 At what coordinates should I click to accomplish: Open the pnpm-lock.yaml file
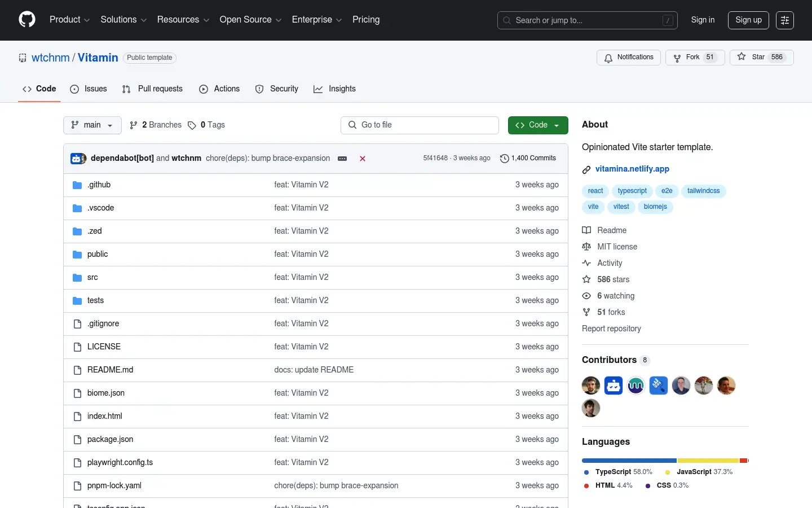tap(114, 486)
